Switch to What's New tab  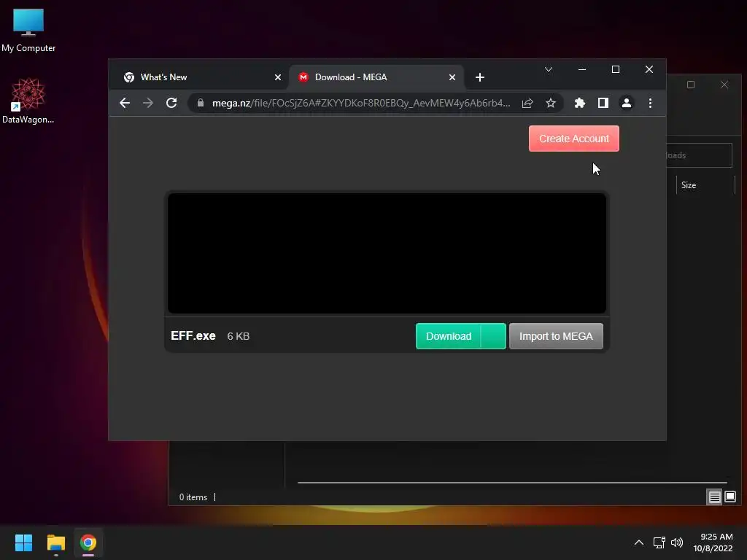pyautogui.click(x=200, y=77)
